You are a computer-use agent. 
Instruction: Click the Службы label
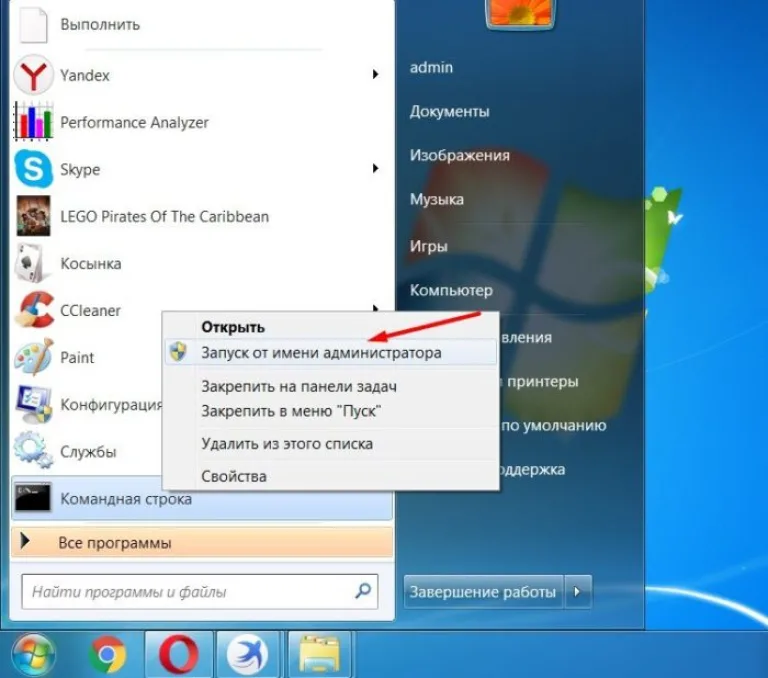tap(88, 451)
